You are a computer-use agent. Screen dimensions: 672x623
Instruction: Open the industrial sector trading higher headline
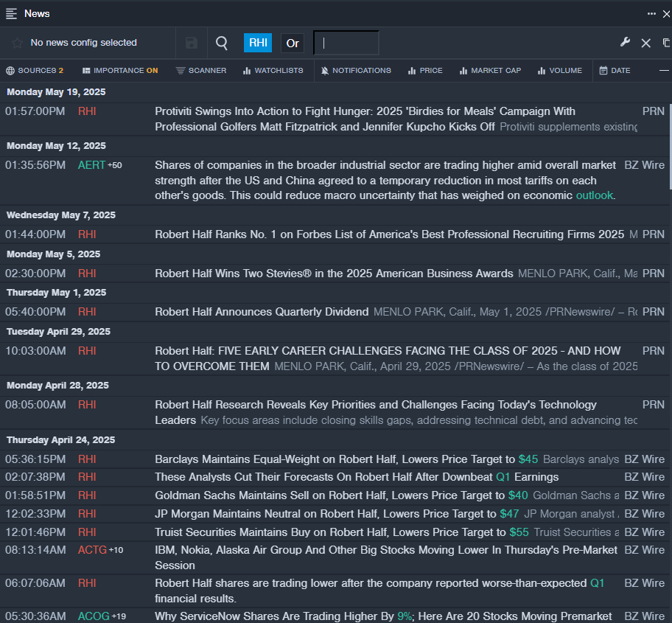pos(385,180)
